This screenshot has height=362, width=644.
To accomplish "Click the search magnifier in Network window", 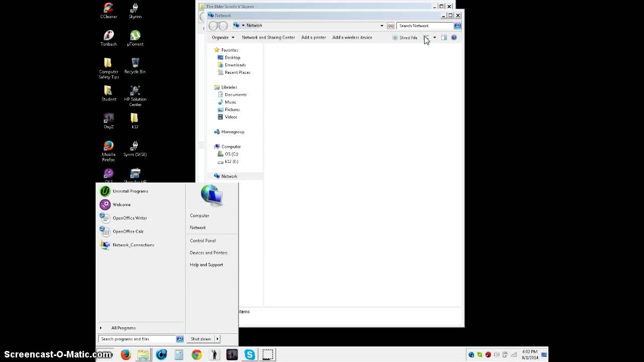I will [457, 26].
